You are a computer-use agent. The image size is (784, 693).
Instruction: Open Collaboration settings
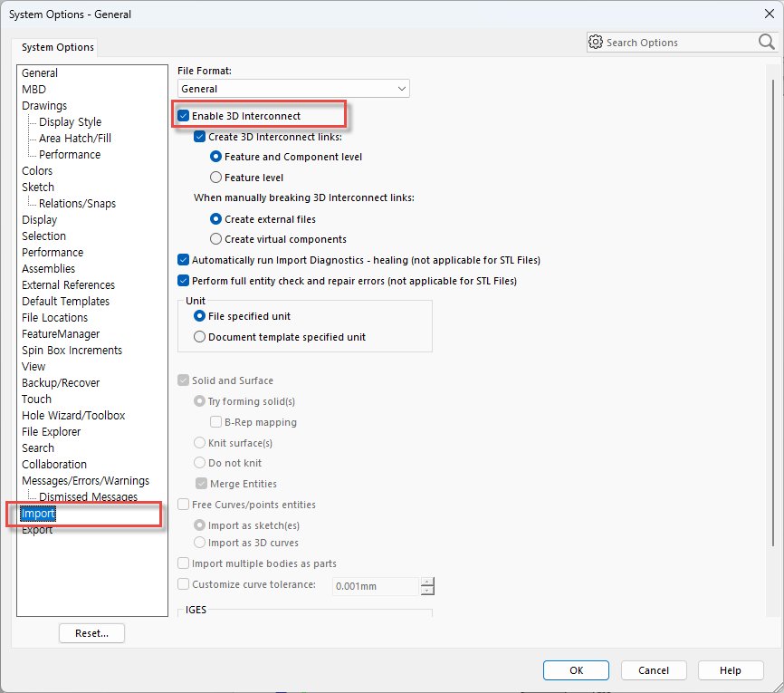(54, 465)
